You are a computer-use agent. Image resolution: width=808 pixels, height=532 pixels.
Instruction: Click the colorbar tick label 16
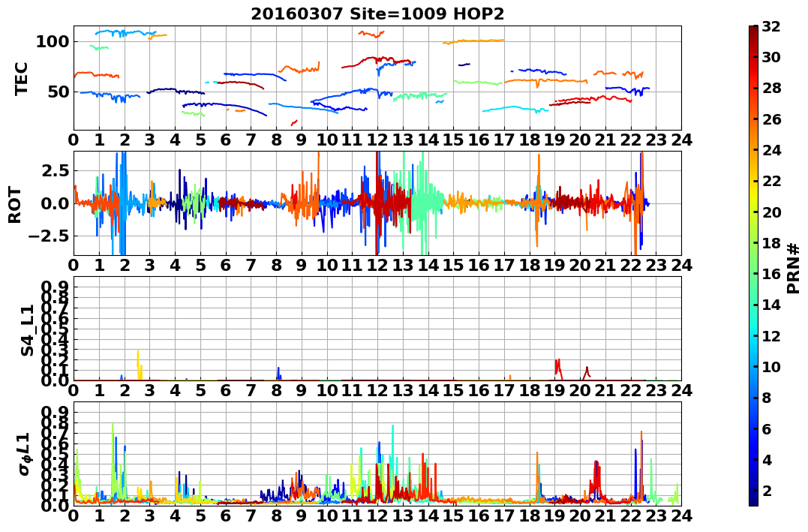click(771, 274)
